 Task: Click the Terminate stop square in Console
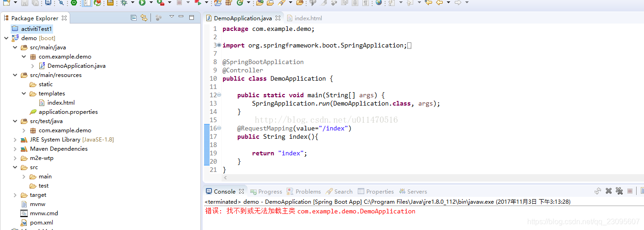(630, 191)
